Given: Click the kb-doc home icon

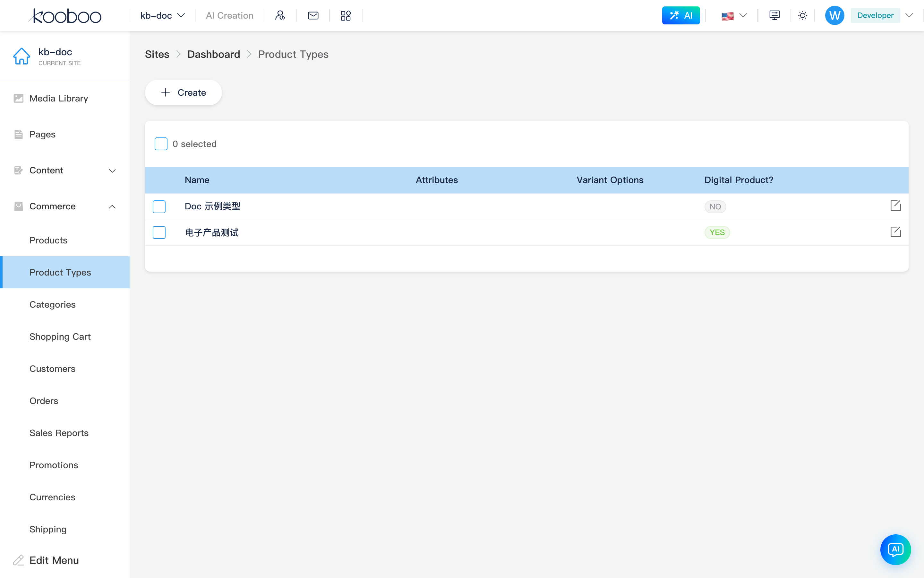Looking at the screenshot, I should 21,56.
